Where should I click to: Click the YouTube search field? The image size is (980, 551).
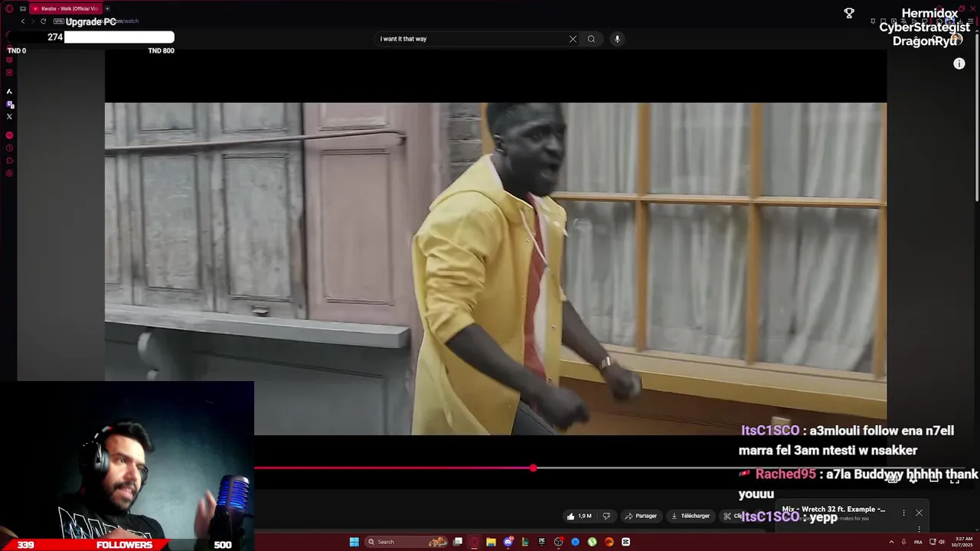click(471, 39)
